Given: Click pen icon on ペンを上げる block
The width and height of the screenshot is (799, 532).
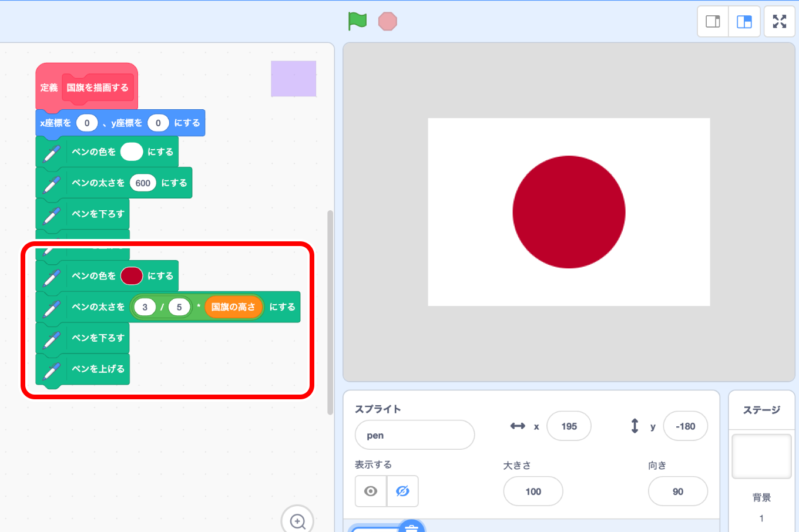Looking at the screenshot, I should click(x=52, y=370).
